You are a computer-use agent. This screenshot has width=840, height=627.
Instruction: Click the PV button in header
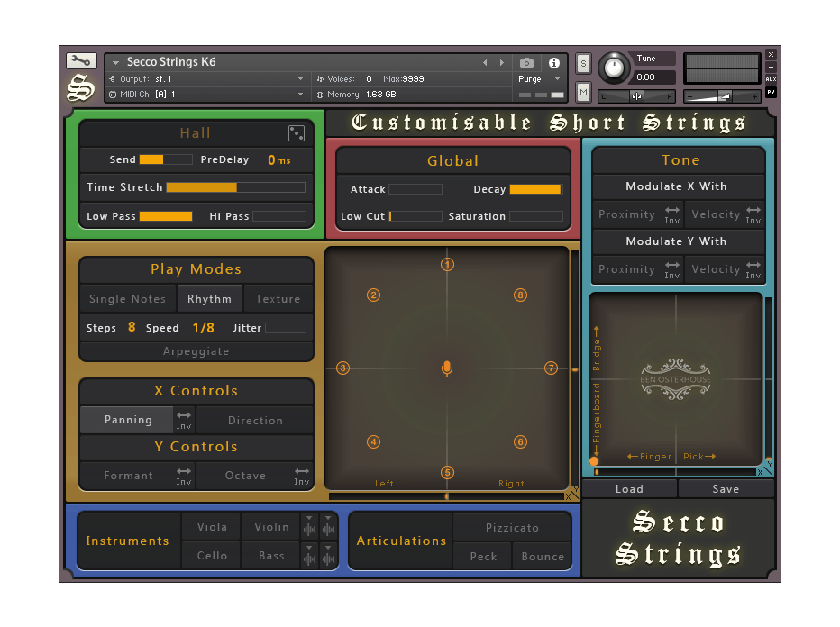coord(771,92)
